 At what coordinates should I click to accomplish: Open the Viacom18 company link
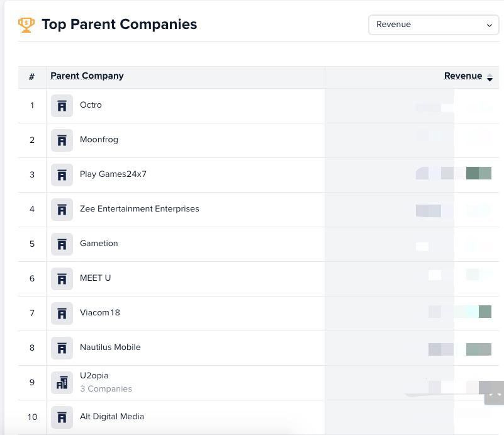point(99,313)
